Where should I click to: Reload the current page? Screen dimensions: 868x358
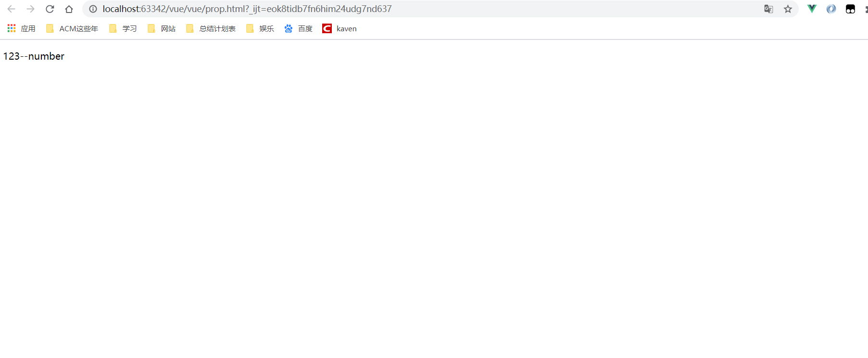click(50, 9)
